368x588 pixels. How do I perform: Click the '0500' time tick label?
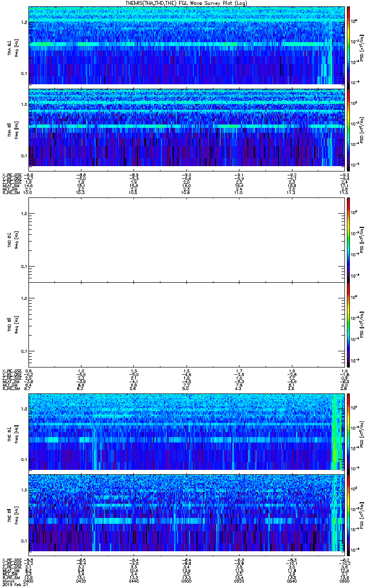[186, 581]
